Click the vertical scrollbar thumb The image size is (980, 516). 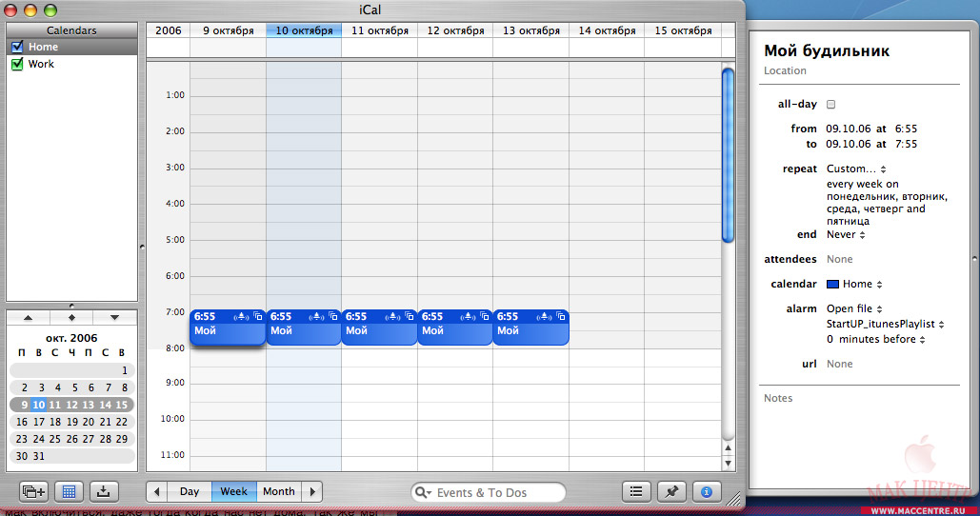coord(728,155)
